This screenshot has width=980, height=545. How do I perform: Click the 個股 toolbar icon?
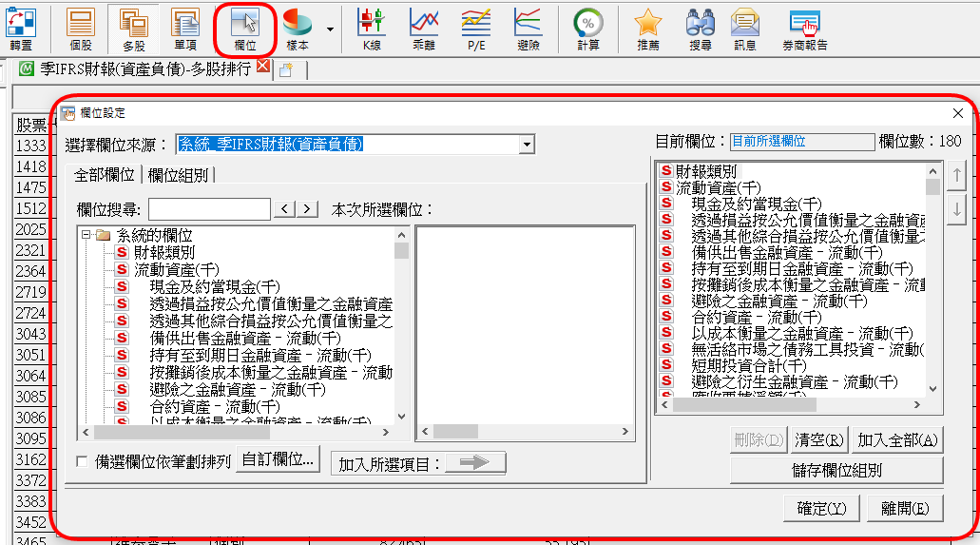click(x=81, y=29)
